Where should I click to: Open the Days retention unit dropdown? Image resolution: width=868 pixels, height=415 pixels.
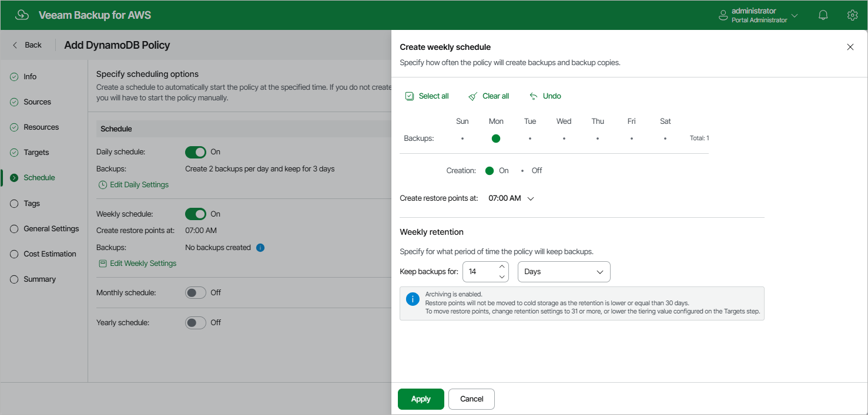(564, 272)
